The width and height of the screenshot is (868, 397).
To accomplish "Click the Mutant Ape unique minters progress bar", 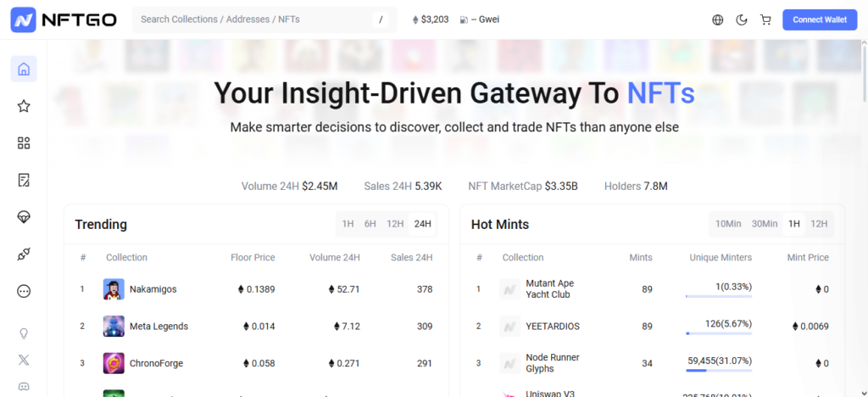I will coord(719,297).
